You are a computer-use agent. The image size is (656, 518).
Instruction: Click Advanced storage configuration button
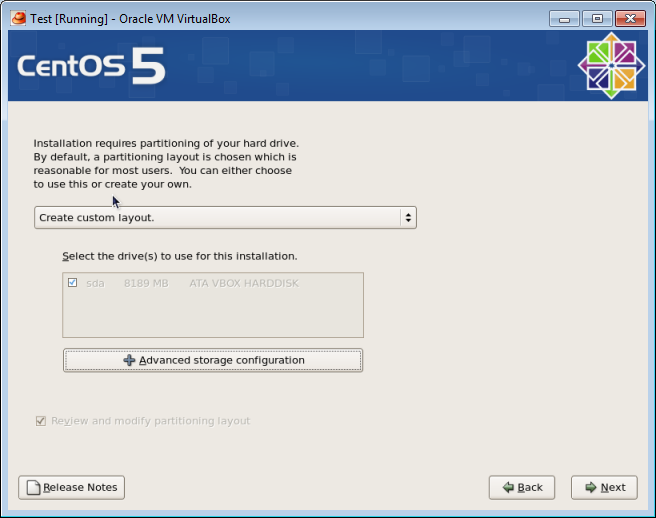(213, 360)
